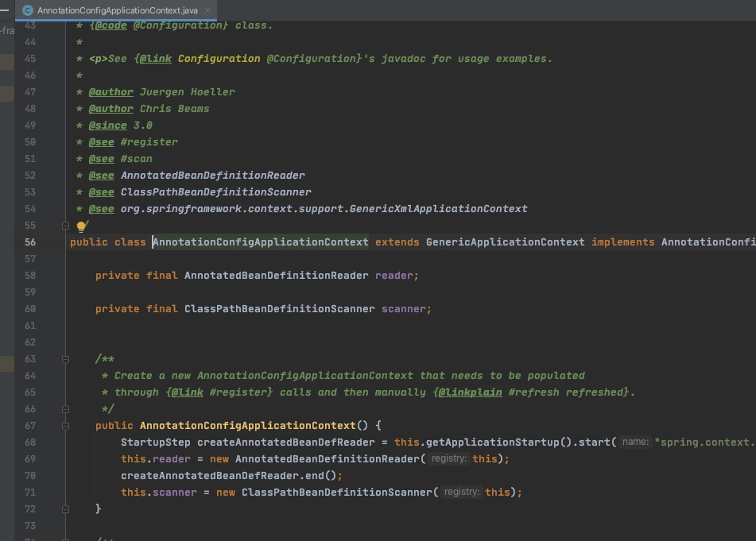Click the @linkplain tag on line 65

470,392
